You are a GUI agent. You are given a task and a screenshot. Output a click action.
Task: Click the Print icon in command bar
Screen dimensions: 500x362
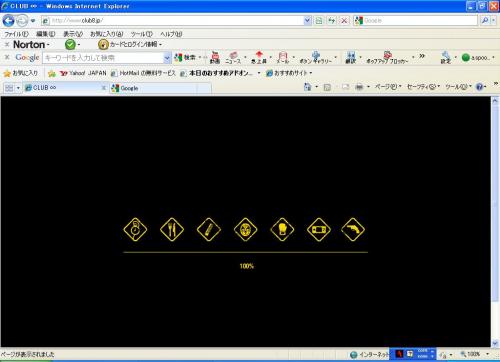point(359,87)
